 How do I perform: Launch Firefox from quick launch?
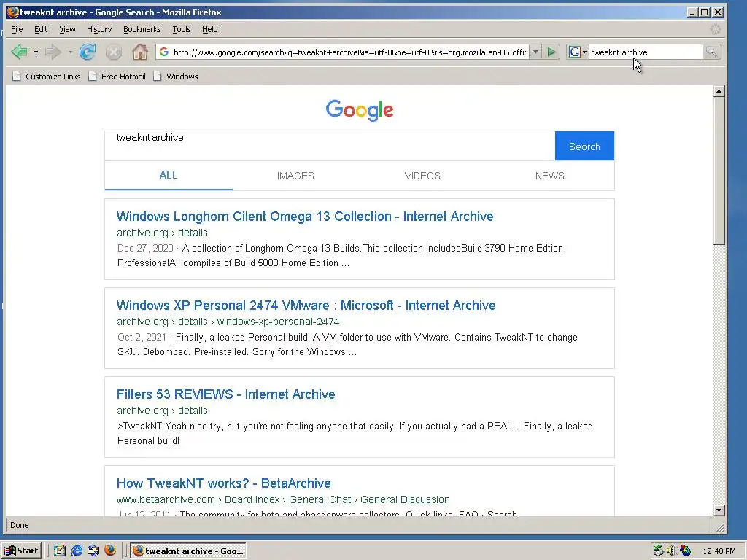(x=110, y=551)
